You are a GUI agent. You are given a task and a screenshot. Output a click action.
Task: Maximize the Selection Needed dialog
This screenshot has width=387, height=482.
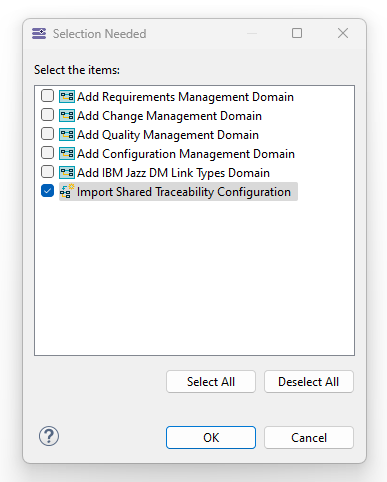297,33
